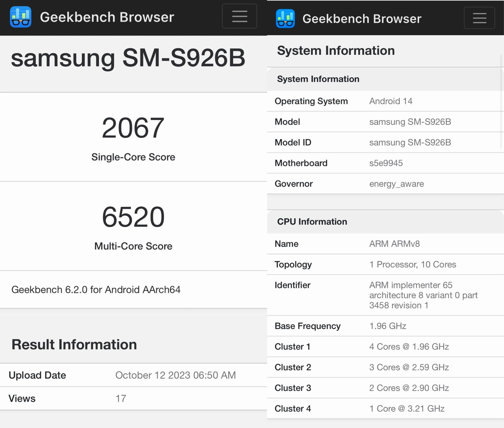Click the left Geekbench logo icon
Viewport: 504px width, 428px height.
pos(20,17)
